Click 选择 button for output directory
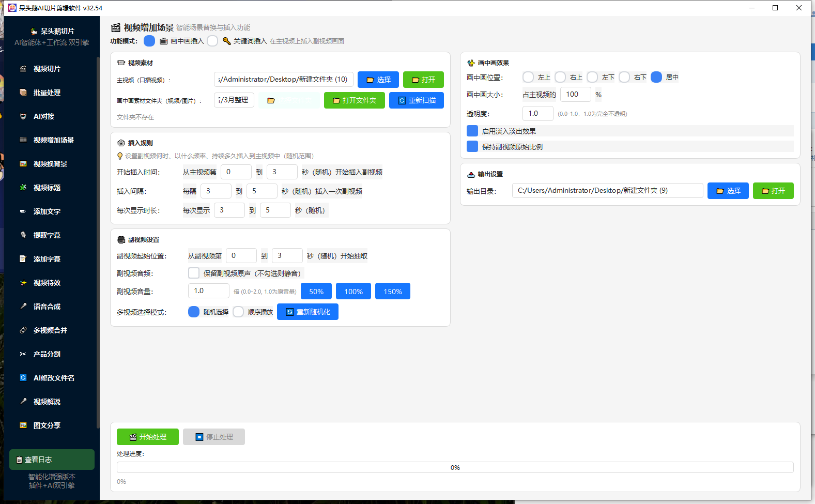Viewport: 815px width, 504px height. [x=728, y=191]
